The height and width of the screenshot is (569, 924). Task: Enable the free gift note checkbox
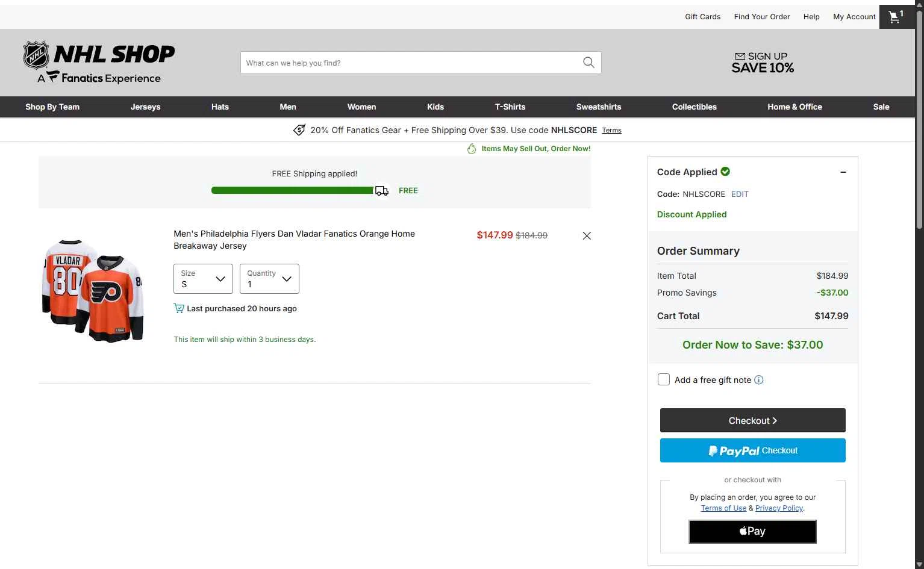click(664, 379)
